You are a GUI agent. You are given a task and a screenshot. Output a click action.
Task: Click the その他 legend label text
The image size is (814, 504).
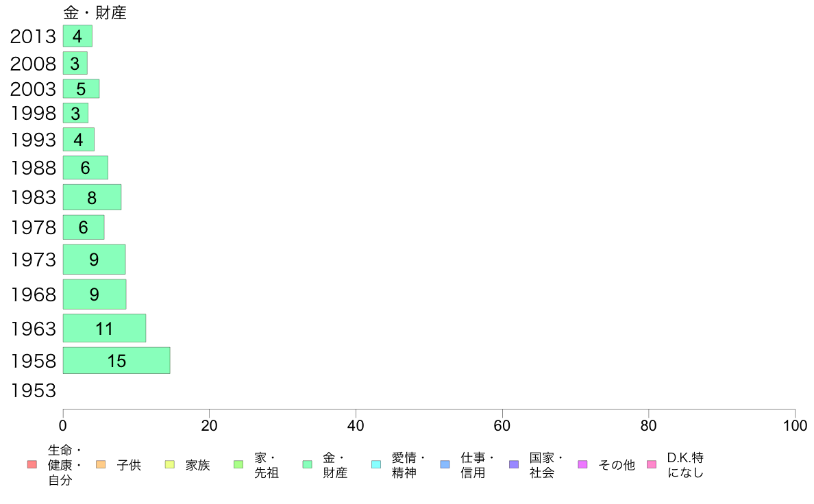point(617,465)
